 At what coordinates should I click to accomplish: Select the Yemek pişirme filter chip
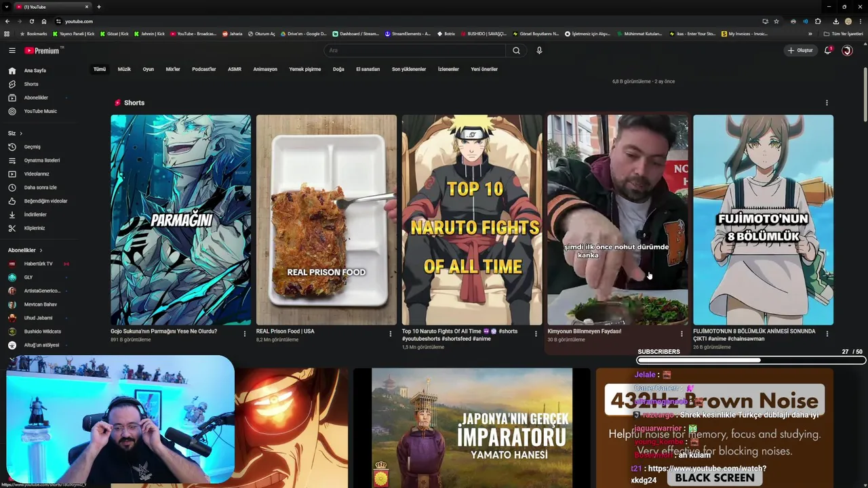click(305, 69)
